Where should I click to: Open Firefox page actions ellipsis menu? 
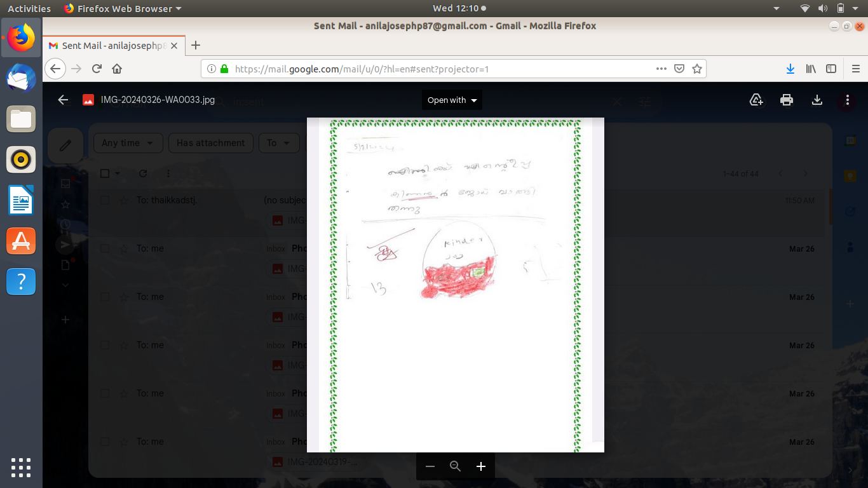coord(661,69)
